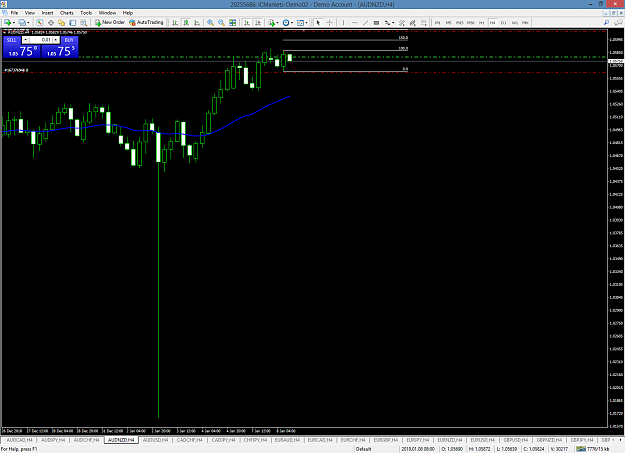This screenshot has width=625, height=453.
Task: Open the File menu
Action: tap(14, 13)
